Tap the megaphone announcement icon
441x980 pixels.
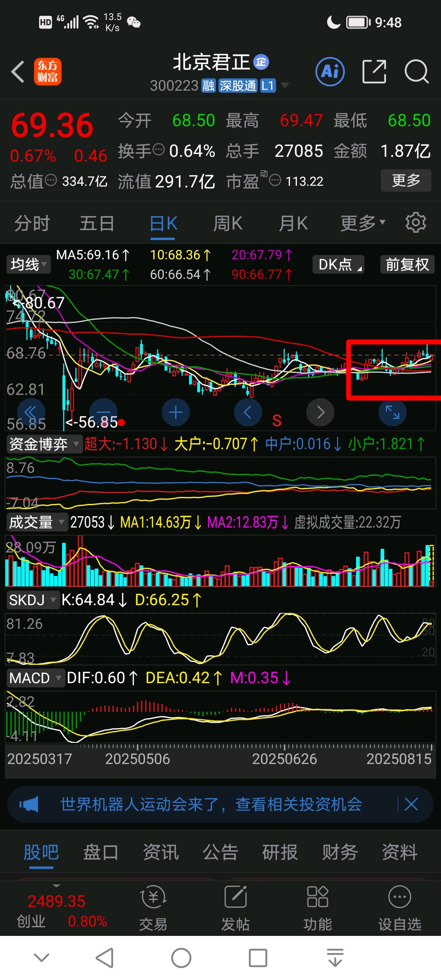[x=29, y=804]
